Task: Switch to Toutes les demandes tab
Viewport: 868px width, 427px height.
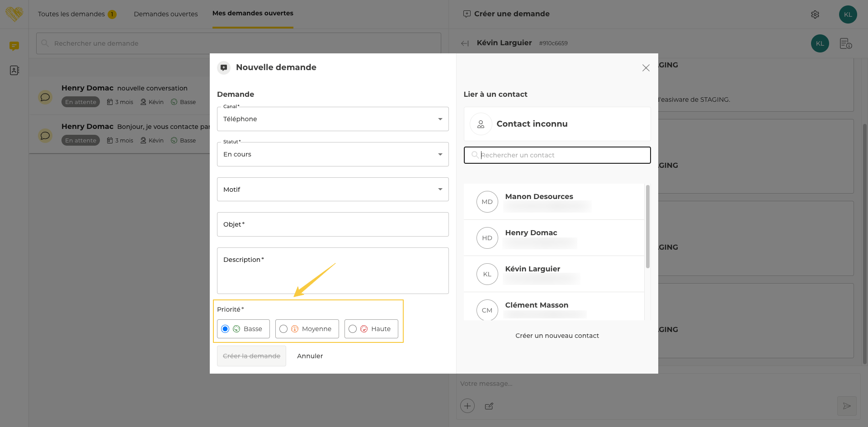Action: pos(71,14)
